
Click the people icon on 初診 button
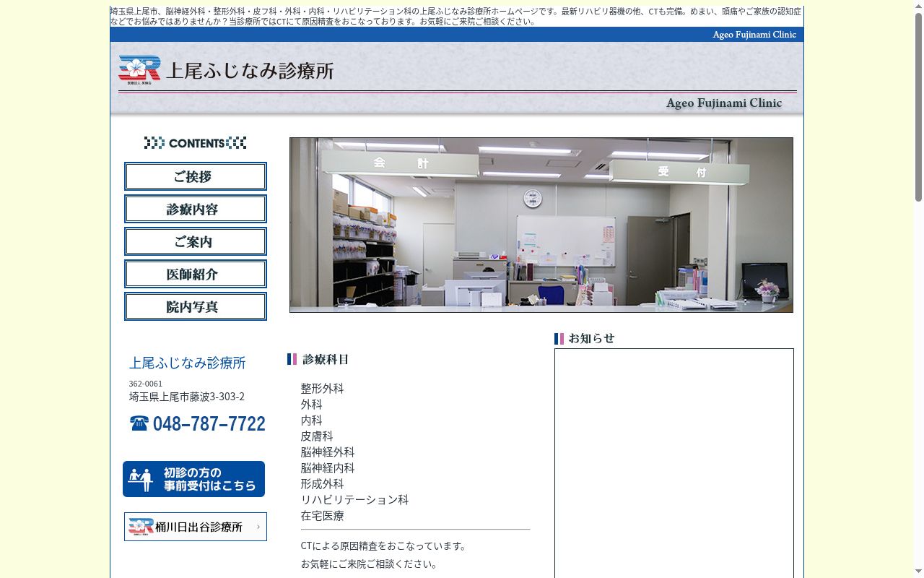tap(141, 479)
